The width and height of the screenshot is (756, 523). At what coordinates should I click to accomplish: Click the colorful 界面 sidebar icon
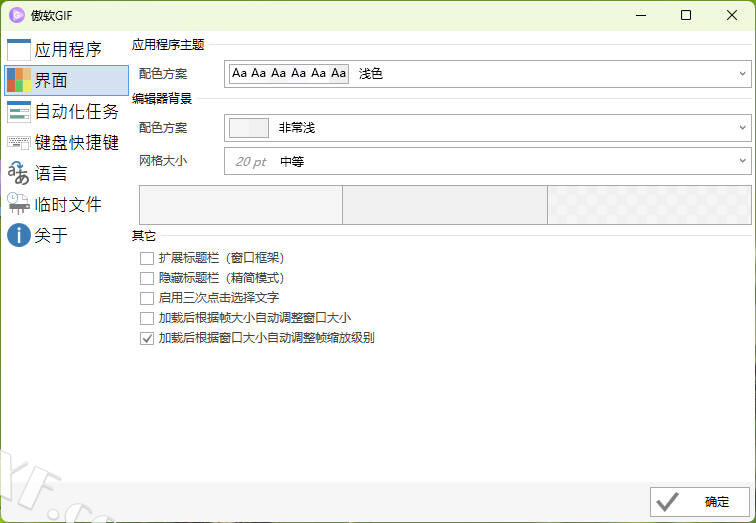click(x=19, y=80)
